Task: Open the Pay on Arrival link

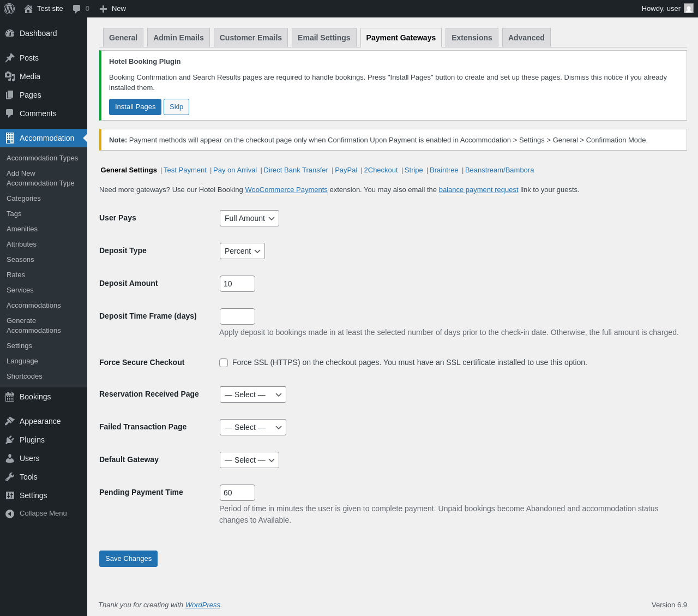Action: 235,170
